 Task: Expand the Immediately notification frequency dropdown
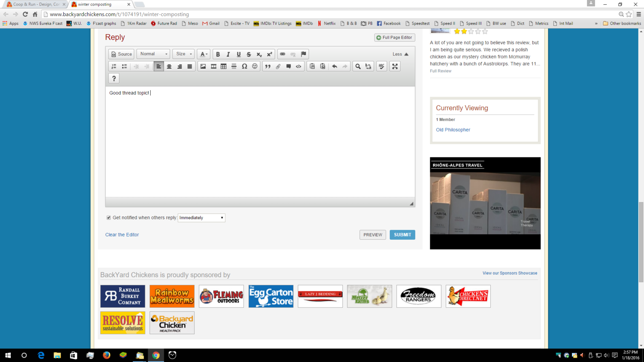coord(201,218)
